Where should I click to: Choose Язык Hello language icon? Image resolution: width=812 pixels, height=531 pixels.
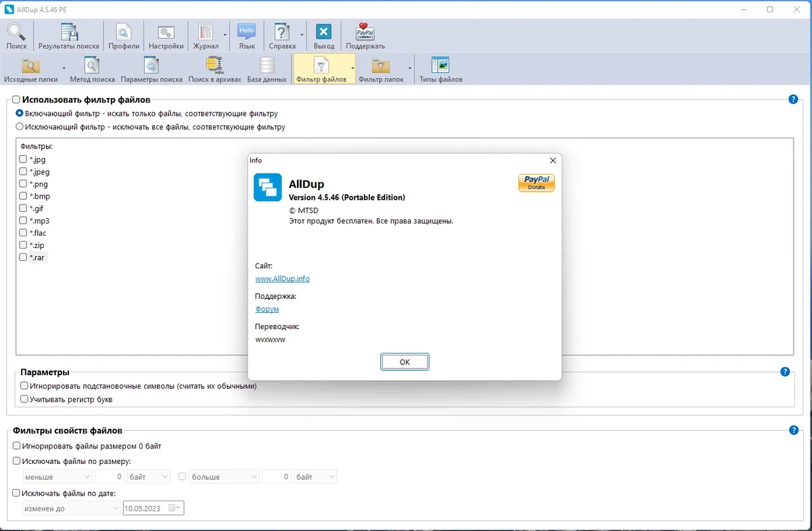[x=246, y=36]
